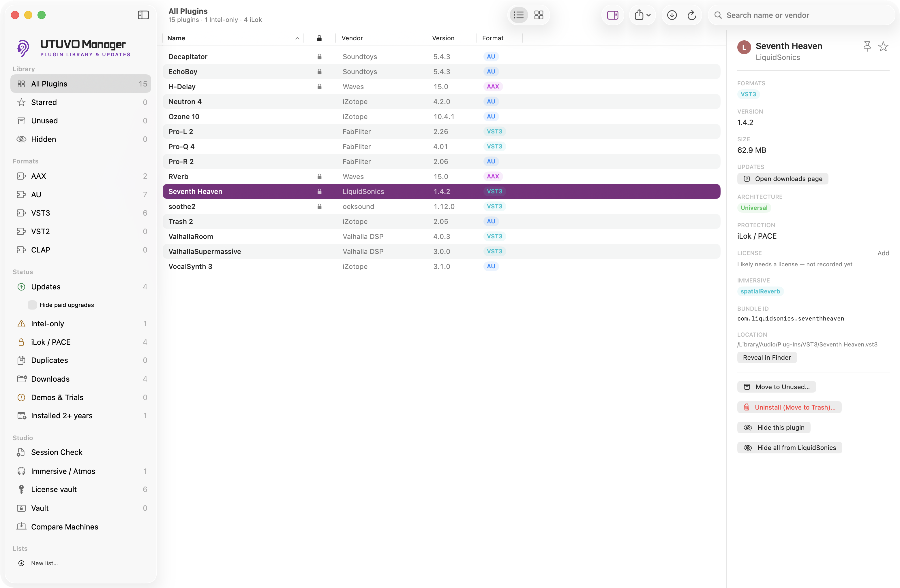Screen dimensions: 900x588
Task: Show Hidden plugins in the sidebar
Action: (x=80, y=140)
